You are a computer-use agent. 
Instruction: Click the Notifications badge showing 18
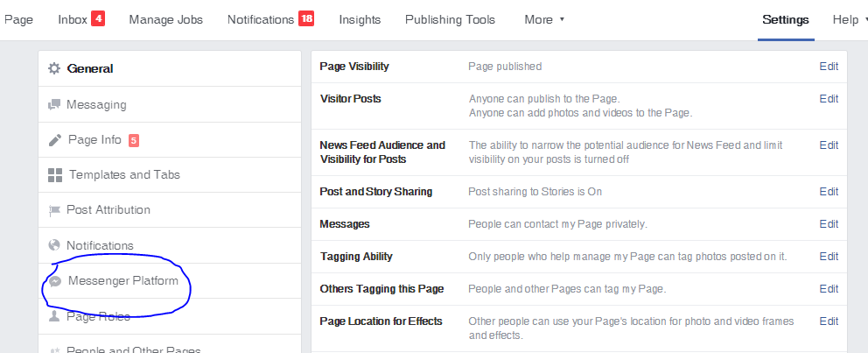[x=306, y=19]
